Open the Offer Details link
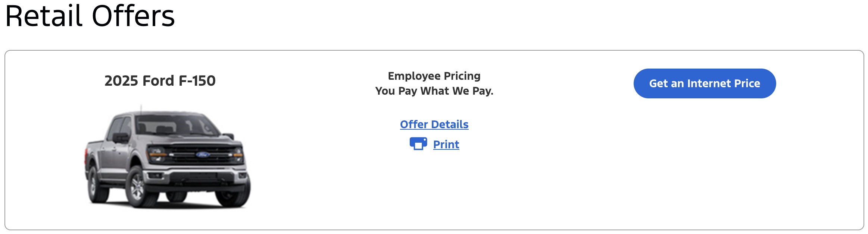 pos(434,124)
